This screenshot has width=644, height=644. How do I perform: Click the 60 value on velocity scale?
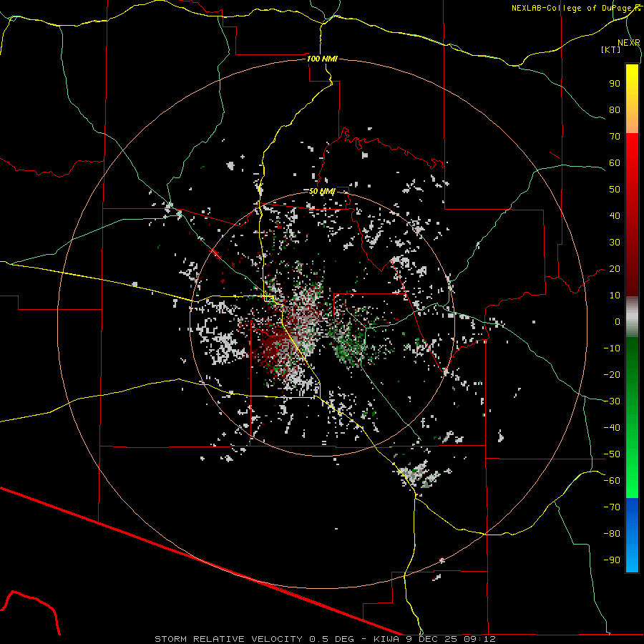pyautogui.click(x=615, y=163)
